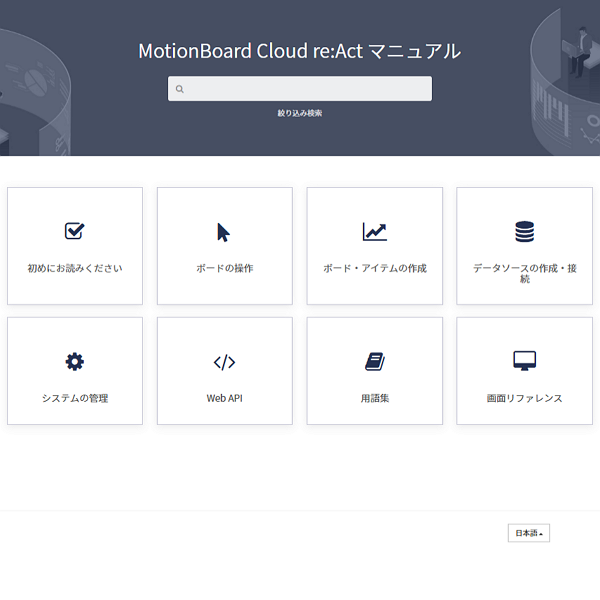The image size is (600, 600).
Task: Click the line chart icon for ボード・アイテムの作成
Action: tap(375, 232)
